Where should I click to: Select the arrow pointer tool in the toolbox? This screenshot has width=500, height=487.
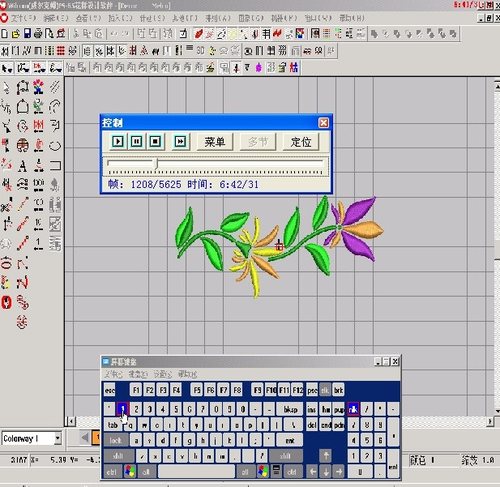tap(6, 87)
